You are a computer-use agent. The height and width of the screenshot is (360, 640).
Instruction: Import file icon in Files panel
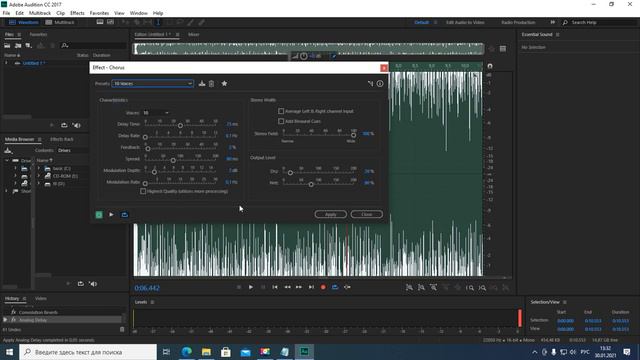18,45
